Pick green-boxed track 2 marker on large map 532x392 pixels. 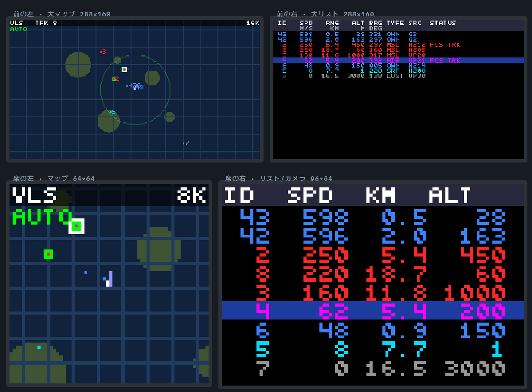point(114,79)
